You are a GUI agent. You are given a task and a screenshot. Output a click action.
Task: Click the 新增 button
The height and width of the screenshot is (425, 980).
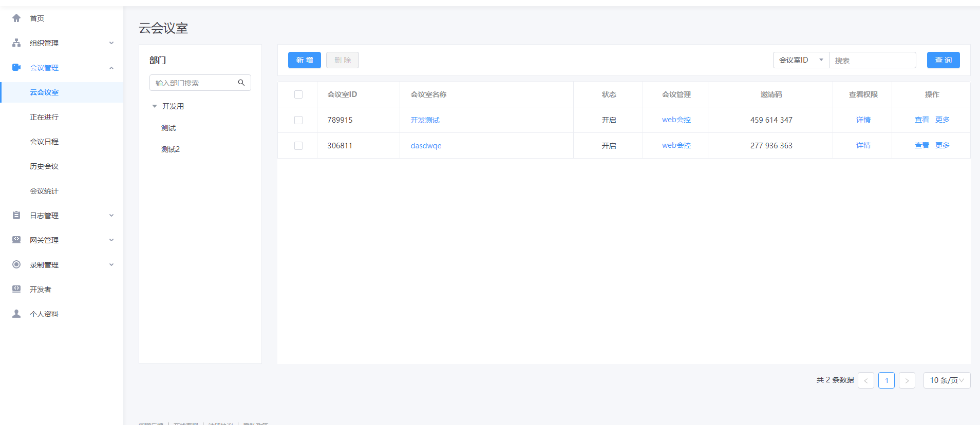[305, 60]
